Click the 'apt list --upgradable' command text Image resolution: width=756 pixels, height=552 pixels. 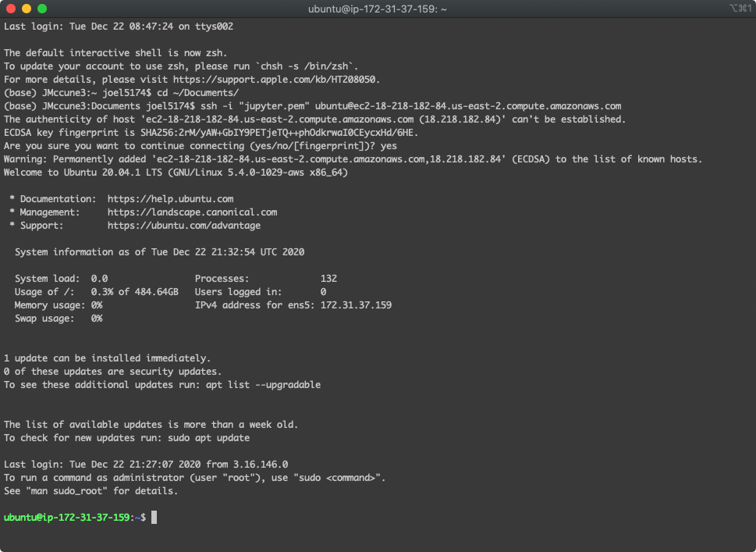263,385
